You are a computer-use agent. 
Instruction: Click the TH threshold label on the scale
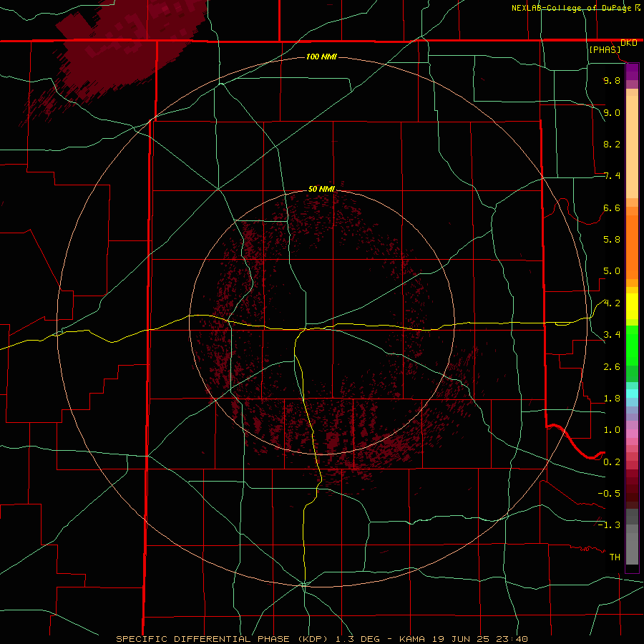pyautogui.click(x=615, y=557)
